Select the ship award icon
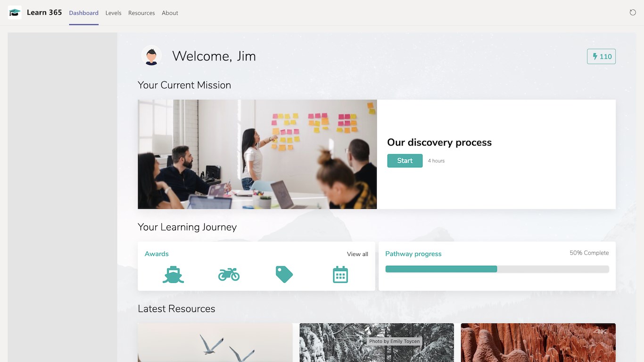This screenshot has width=644, height=362. (173, 274)
